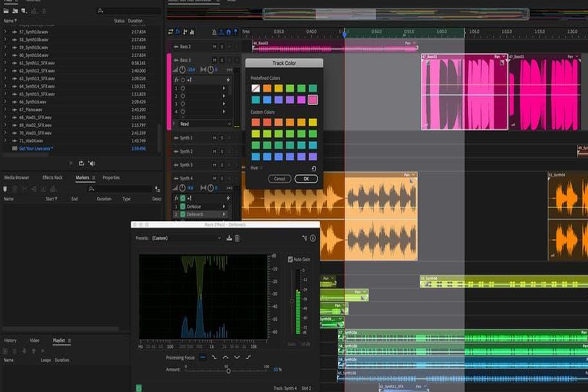Click the reset hue icon in Track Color
This screenshot has height=392, width=588.
314,168
